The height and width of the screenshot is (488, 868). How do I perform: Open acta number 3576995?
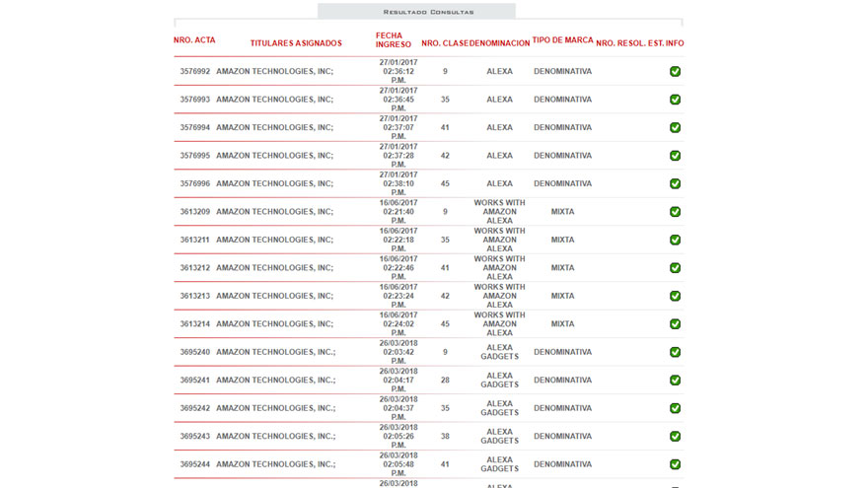(x=194, y=156)
